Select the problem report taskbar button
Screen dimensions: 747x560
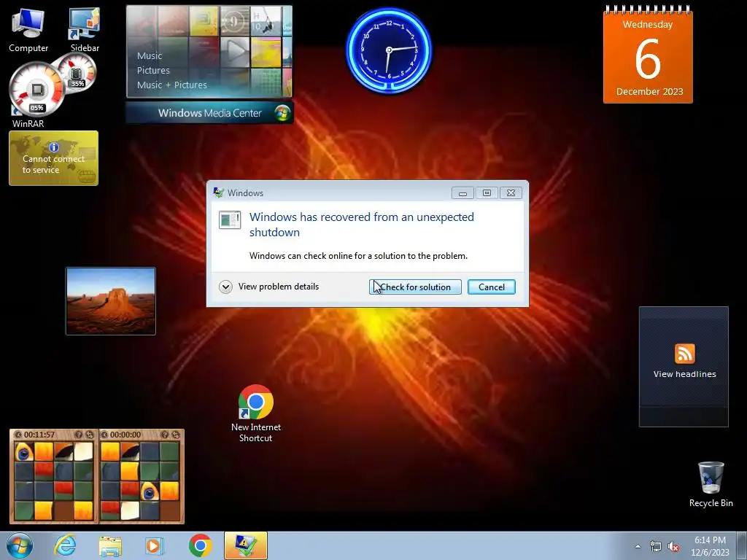point(245,545)
